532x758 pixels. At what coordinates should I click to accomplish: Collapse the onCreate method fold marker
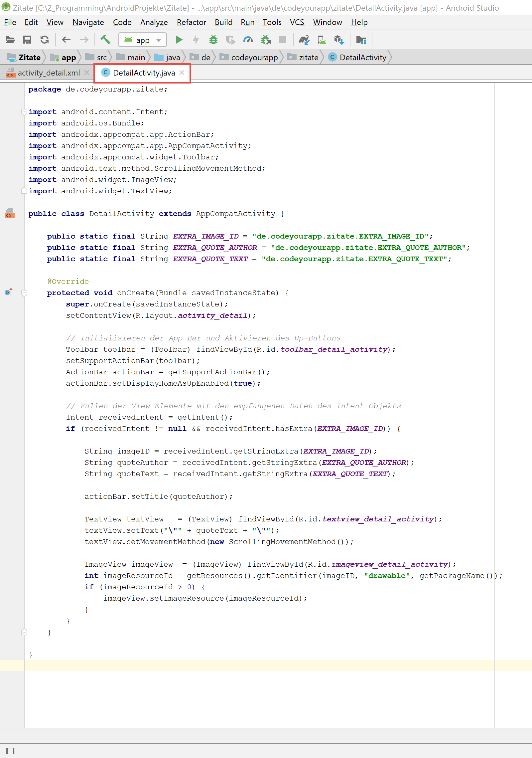pyautogui.click(x=24, y=293)
